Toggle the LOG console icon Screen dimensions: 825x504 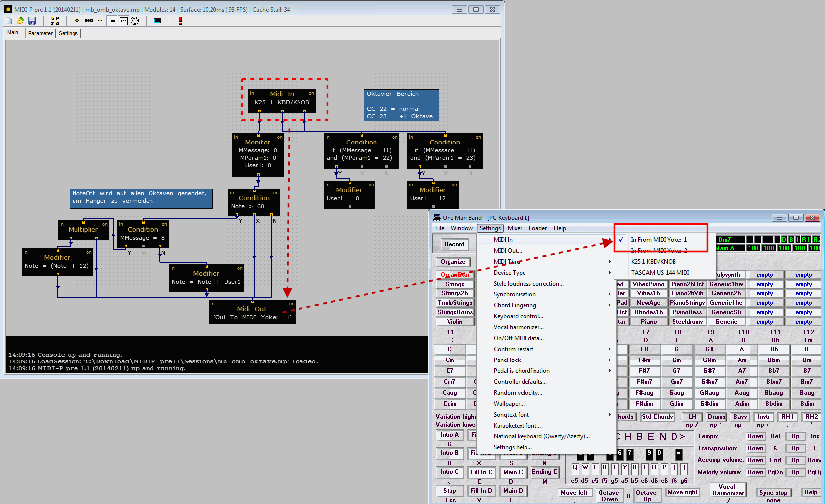[123, 21]
